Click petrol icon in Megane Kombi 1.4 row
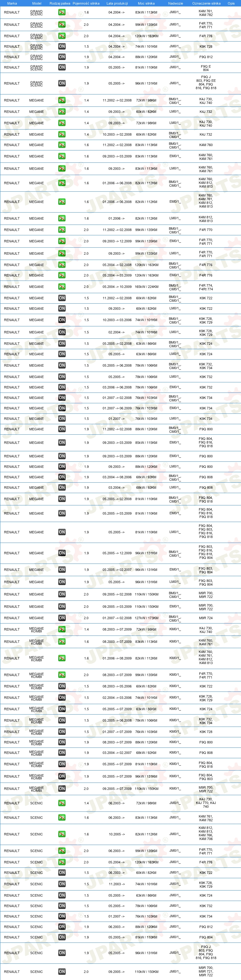This screenshot has height=980, width=241. coord(62,629)
